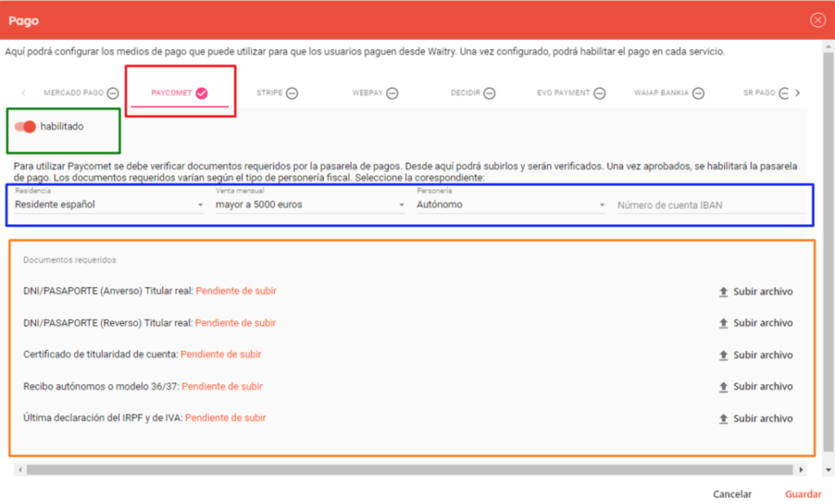Save settings with Guardar button

(803, 494)
